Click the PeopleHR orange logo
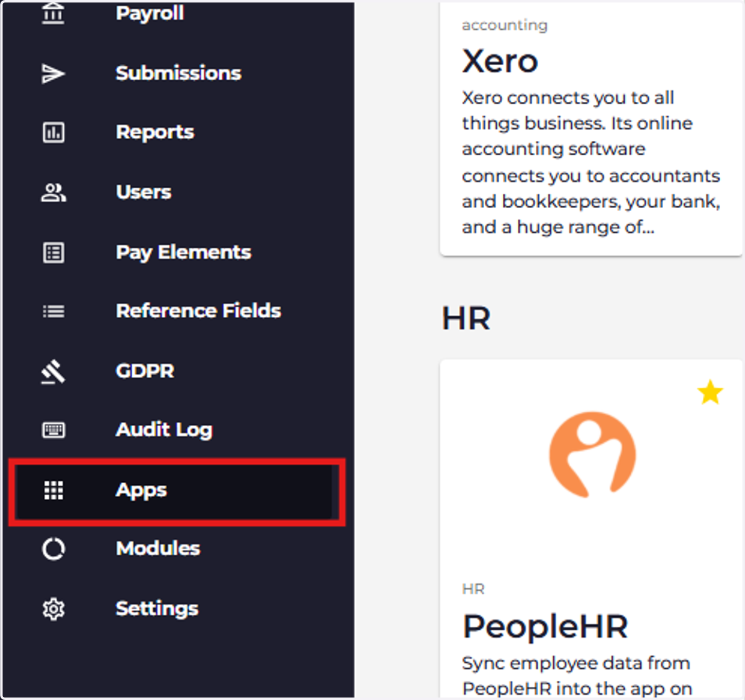This screenshot has width=745, height=700. pyautogui.click(x=592, y=455)
